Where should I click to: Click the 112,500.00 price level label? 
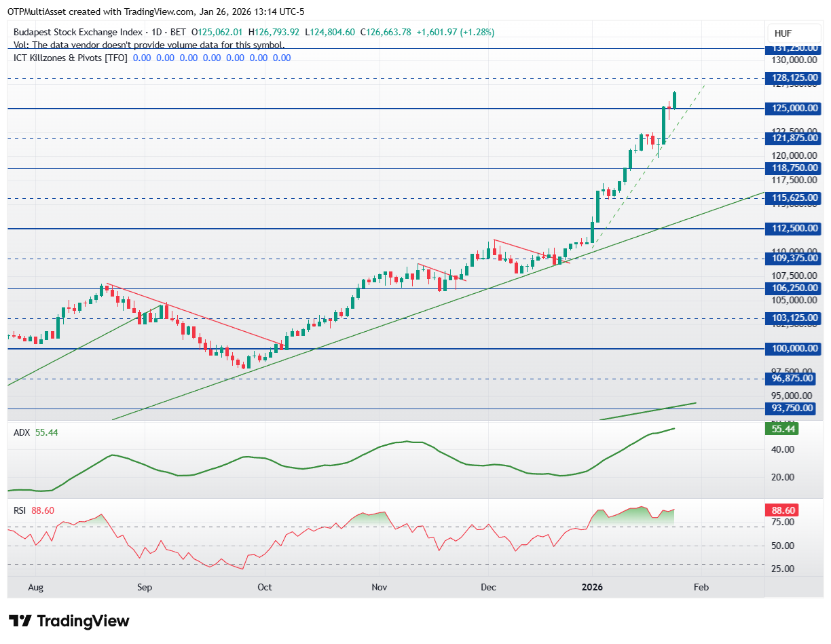click(792, 229)
